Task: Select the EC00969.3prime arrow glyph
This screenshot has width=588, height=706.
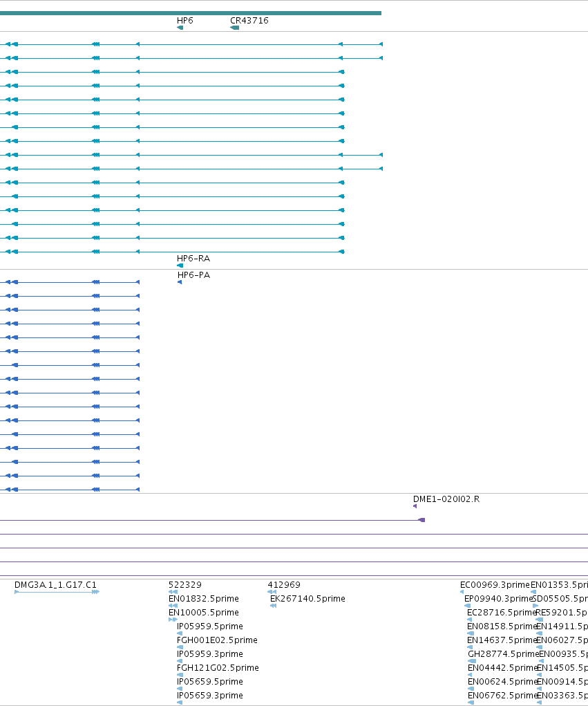Action: click(x=462, y=592)
